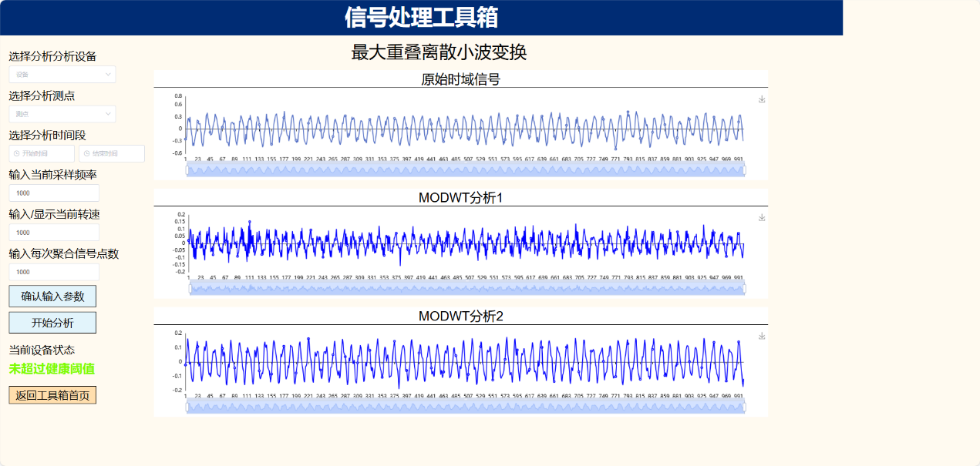
Task: Click the 当前转速 rotation speed input
Action: [x=54, y=233]
